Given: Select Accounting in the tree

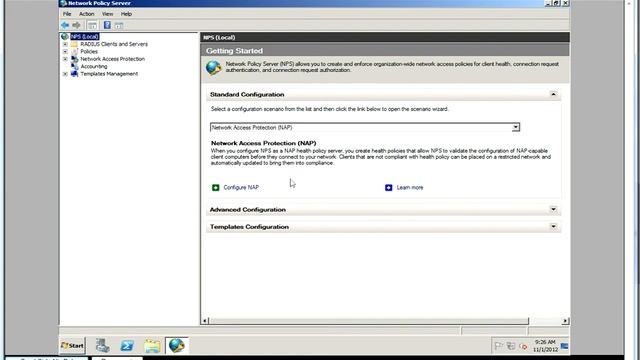Looking at the screenshot, I should [x=94, y=67].
